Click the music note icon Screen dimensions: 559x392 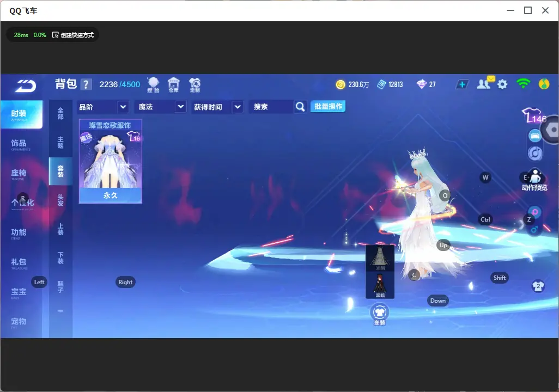[x=535, y=153]
